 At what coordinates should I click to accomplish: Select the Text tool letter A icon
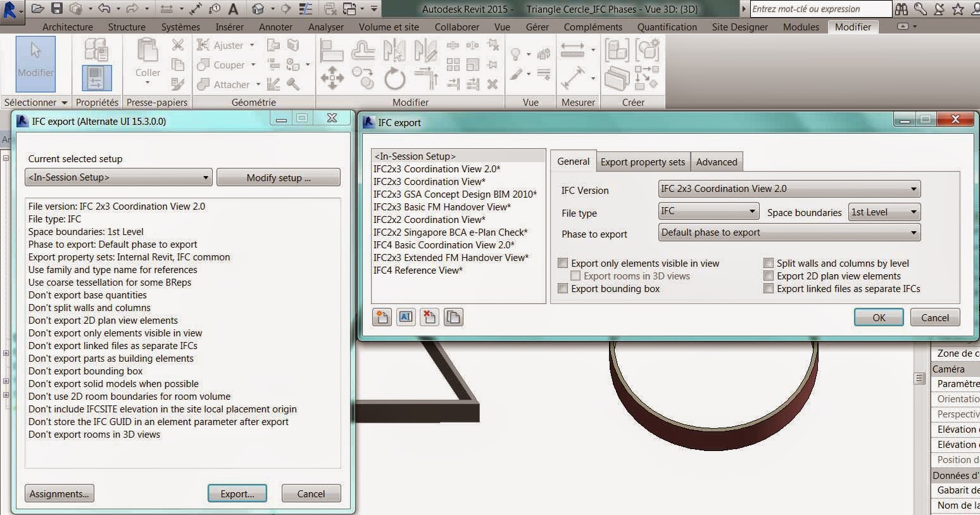[233, 9]
